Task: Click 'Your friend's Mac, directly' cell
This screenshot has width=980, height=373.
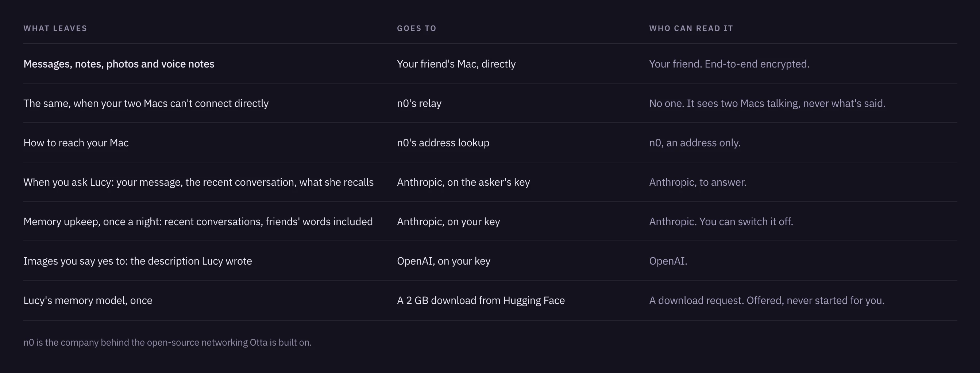Action: pos(456,64)
